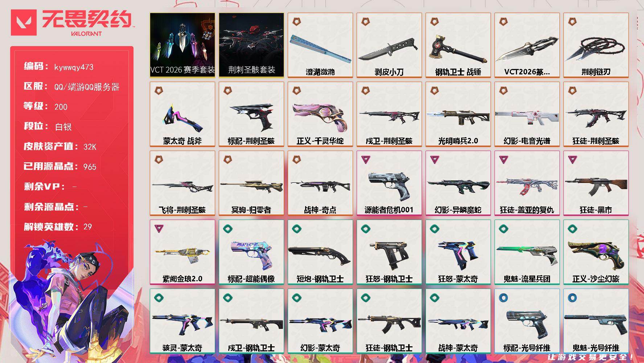
Task: Click the tier icon on 正义-千灵华绽
Action: tap(296, 91)
